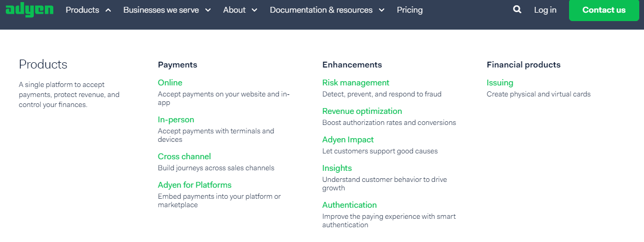644x242 pixels.
Task: Open the Cross channel link
Action: click(x=184, y=157)
